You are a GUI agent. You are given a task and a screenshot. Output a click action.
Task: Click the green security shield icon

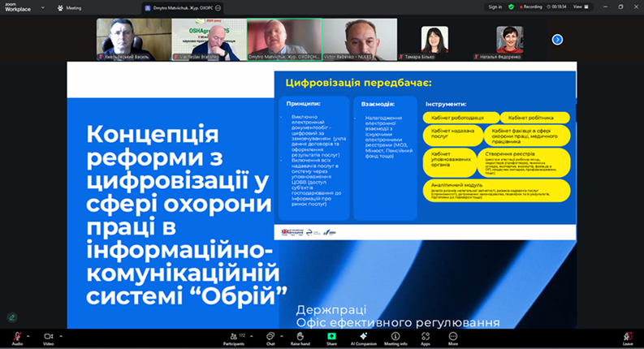tap(511, 7)
